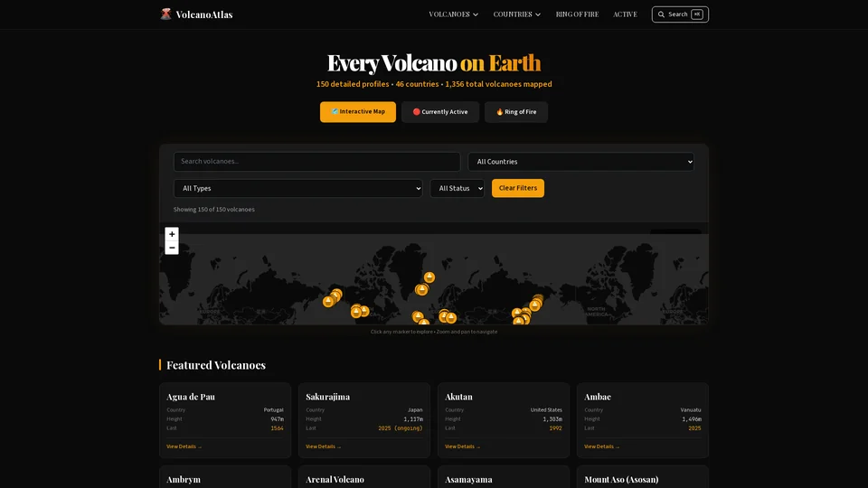Focus the Search volcanoes input field
Image resolution: width=868 pixels, height=488 pixels.
tap(316, 162)
